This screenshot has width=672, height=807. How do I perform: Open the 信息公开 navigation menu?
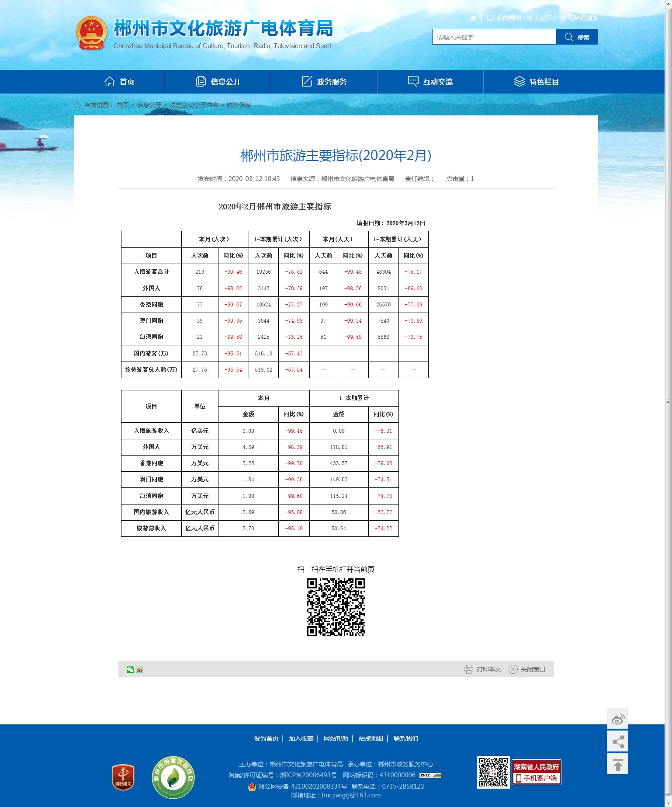(218, 82)
